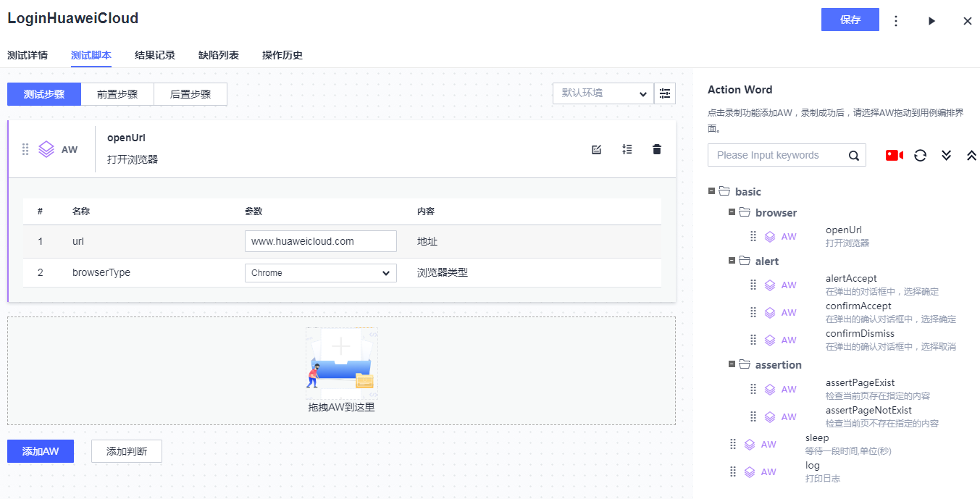Select assertPageExist action word text

click(860, 382)
